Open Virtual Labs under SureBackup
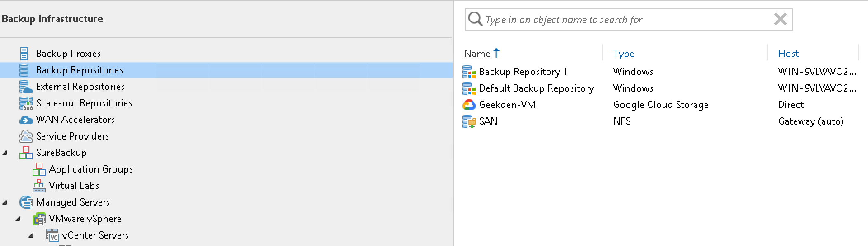The height and width of the screenshot is (246, 868). (74, 186)
